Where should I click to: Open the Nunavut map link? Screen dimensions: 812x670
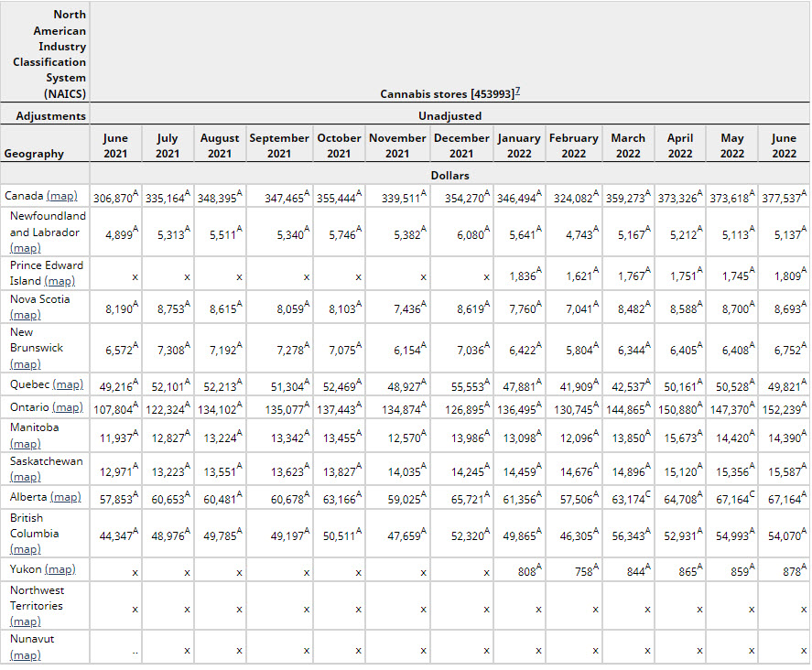pyautogui.click(x=25, y=654)
